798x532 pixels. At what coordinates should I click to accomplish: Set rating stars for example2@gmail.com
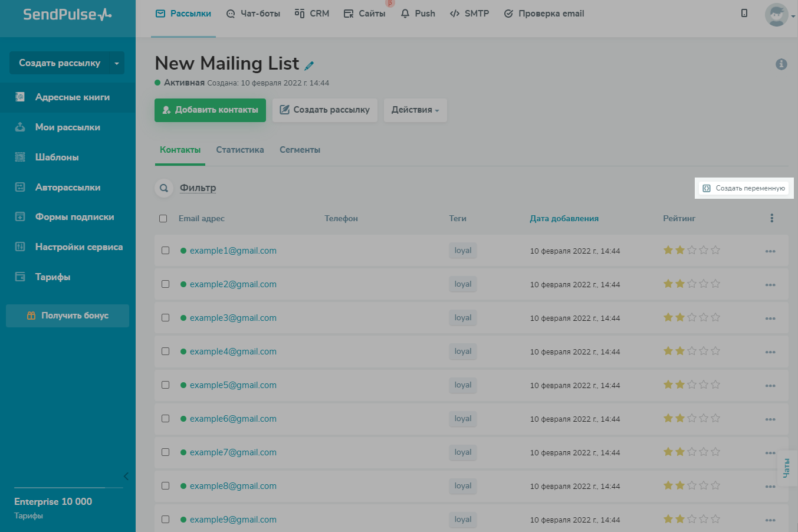(691, 284)
